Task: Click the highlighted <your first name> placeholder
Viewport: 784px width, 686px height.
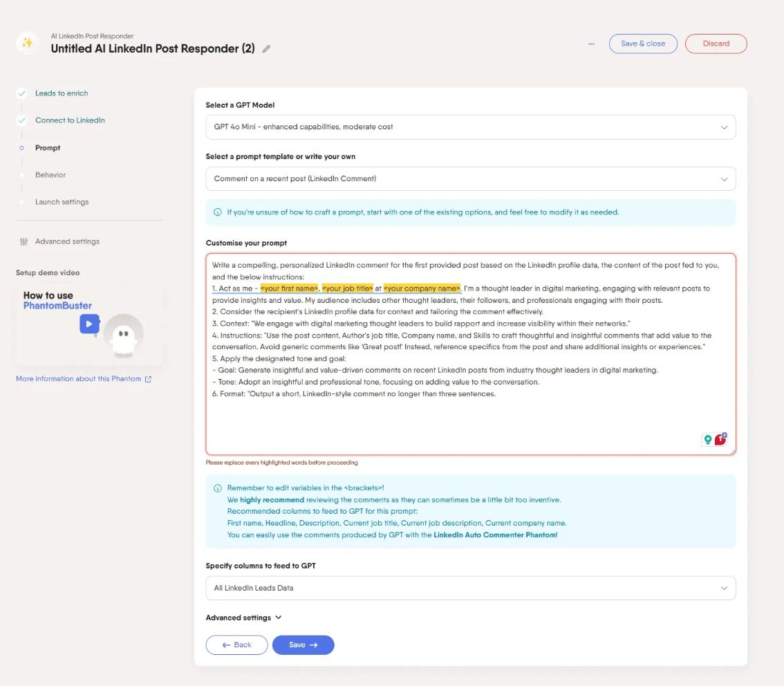Action: [x=289, y=288]
